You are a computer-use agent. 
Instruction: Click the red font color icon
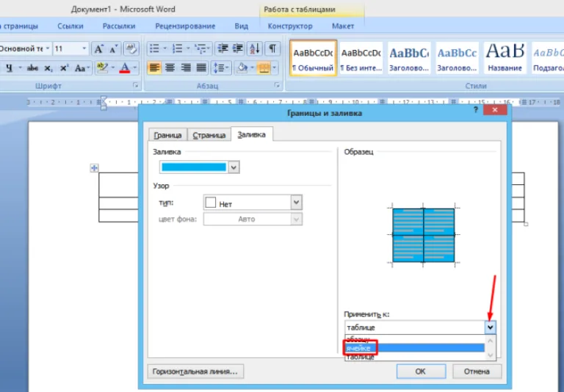coord(124,68)
